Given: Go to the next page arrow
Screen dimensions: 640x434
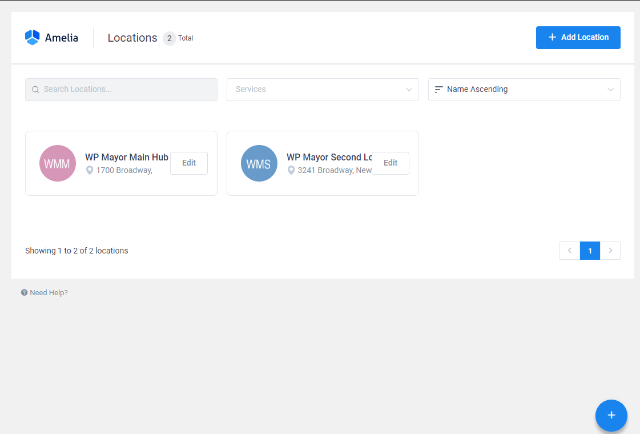Looking at the screenshot, I should click(610, 251).
